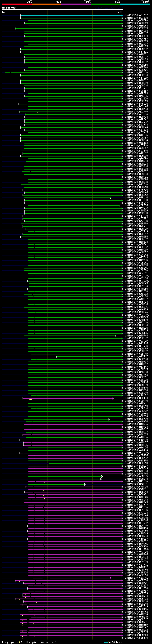
Task: Click hit label UniRef100_B7FHU7
Action: (136, 33)
